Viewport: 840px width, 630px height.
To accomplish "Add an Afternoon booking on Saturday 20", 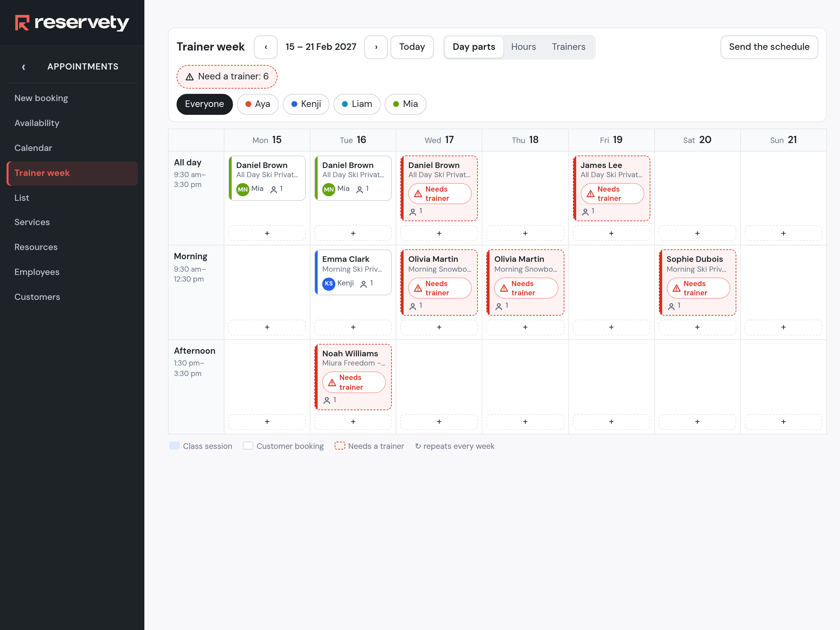I will coord(697,422).
